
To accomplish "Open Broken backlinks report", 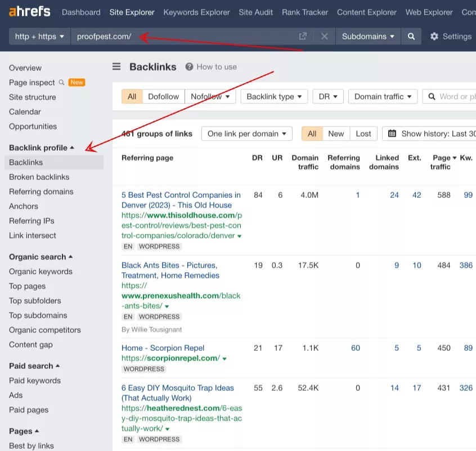I will 39,177.
